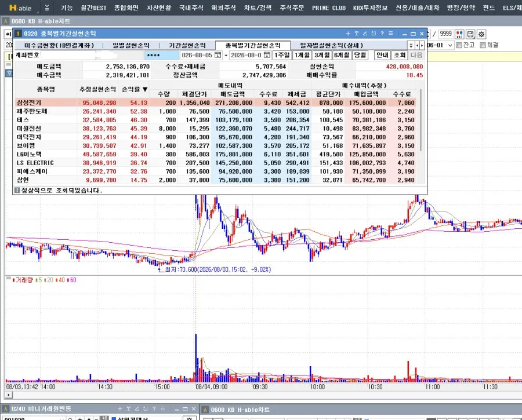Expand the chart date dropdown ending 06-01
The width and height of the screenshot is (522, 420).
pyautogui.click(x=451, y=45)
